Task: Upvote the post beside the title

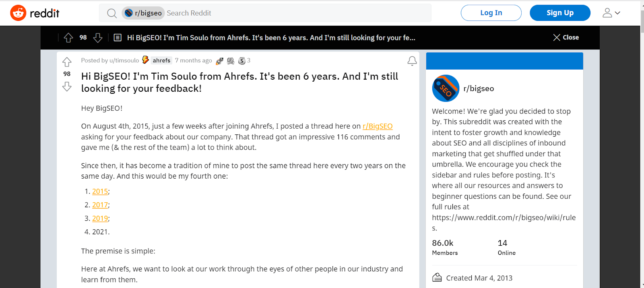Action: tap(67, 62)
